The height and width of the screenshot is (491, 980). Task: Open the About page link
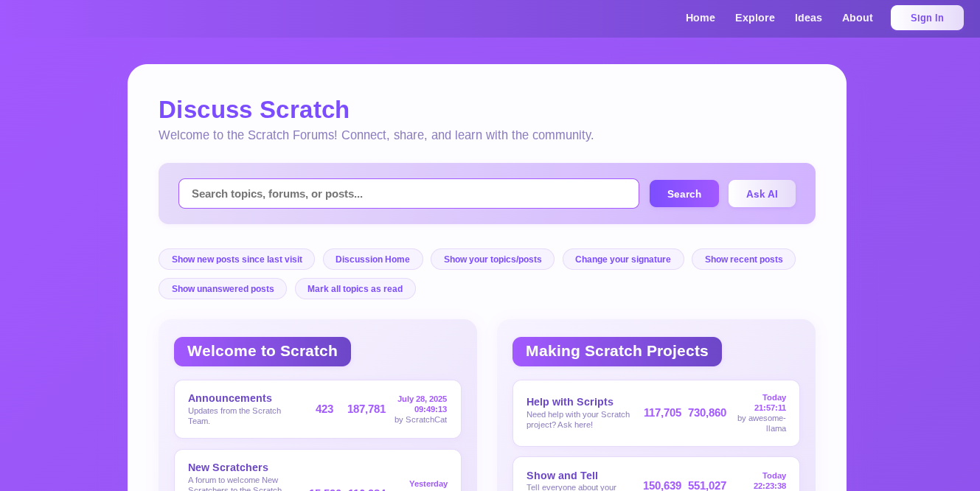[x=857, y=18]
